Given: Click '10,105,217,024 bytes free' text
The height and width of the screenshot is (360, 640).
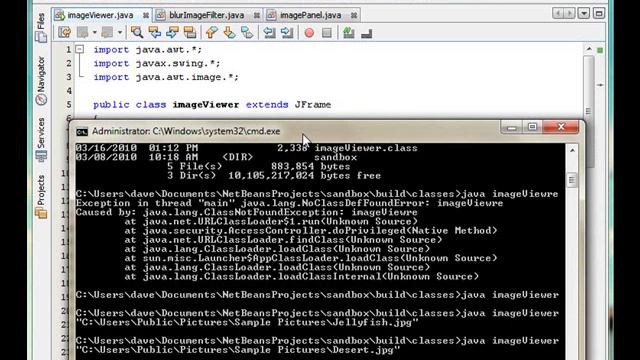Looking at the screenshot, I should coord(304,176).
